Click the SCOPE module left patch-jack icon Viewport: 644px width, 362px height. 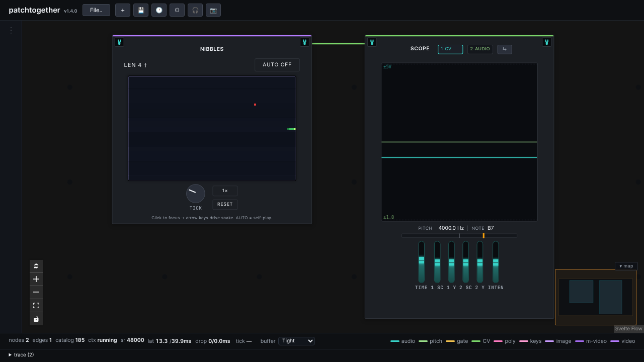[372, 42]
